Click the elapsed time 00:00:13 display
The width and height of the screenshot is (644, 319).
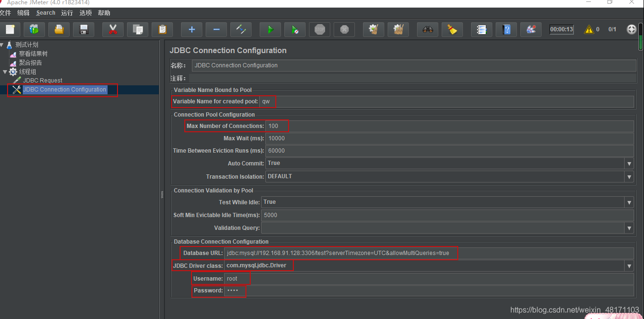(x=562, y=29)
